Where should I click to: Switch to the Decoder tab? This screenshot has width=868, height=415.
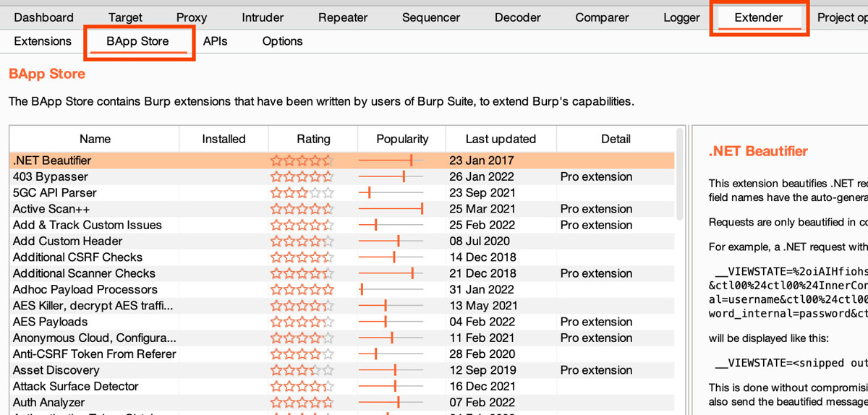pyautogui.click(x=517, y=17)
